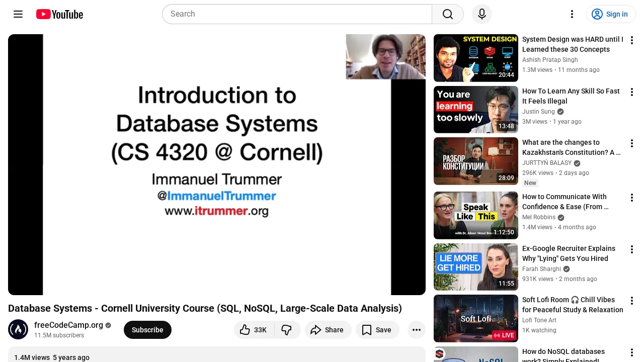Open the freeCodeCamp.org channel name link
Image resolution: width=644 pixels, height=362 pixels.
pos(68,325)
